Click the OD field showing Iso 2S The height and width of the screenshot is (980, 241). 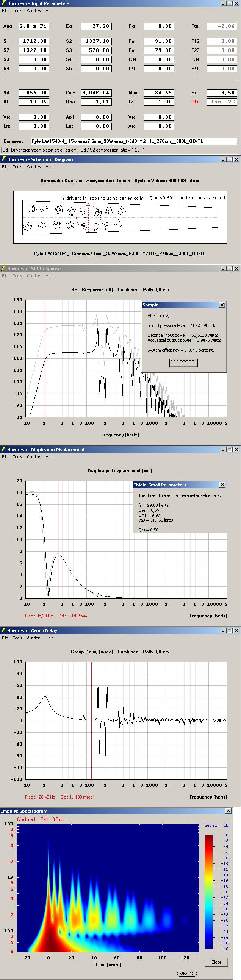coord(222,102)
